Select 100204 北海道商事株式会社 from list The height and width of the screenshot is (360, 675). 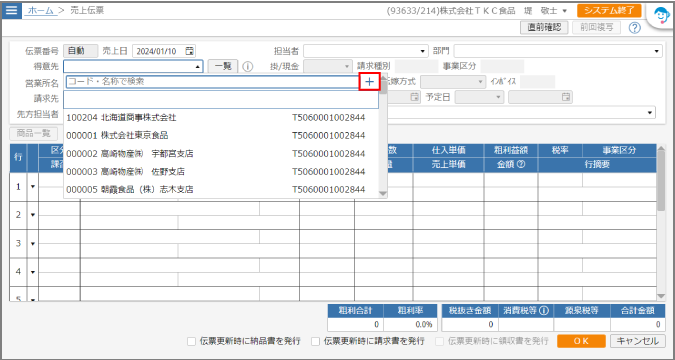click(221, 118)
